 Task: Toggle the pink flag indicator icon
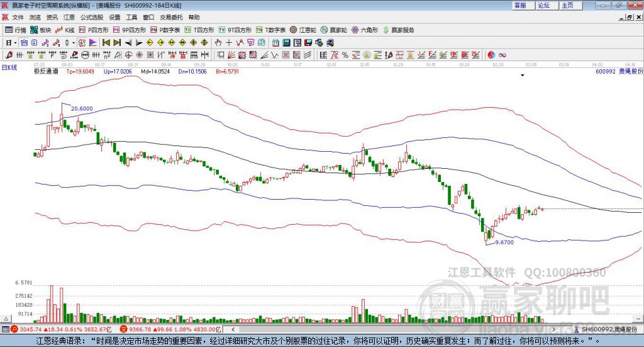coord(93,43)
